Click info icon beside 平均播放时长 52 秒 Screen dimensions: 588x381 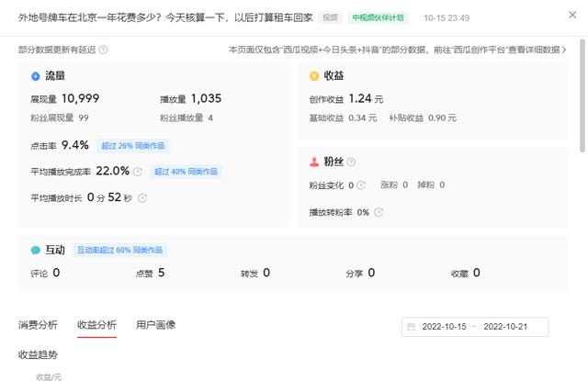pyautogui.click(x=142, y=197)
